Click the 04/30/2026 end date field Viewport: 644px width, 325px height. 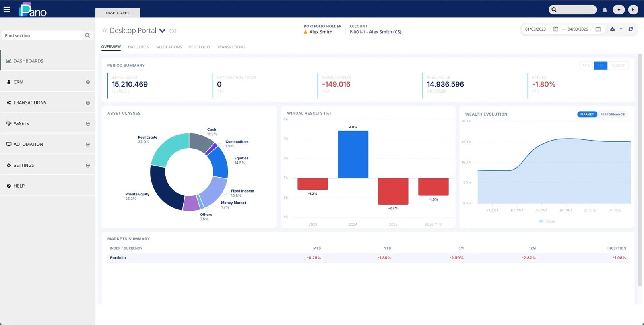tap(578, 29)
